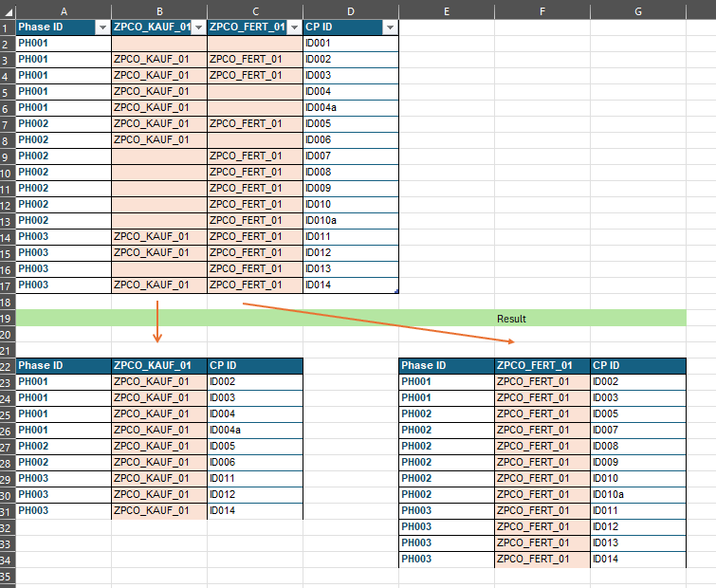
Task: Click cell ID014 in row 17
Action: coord(351,285)
